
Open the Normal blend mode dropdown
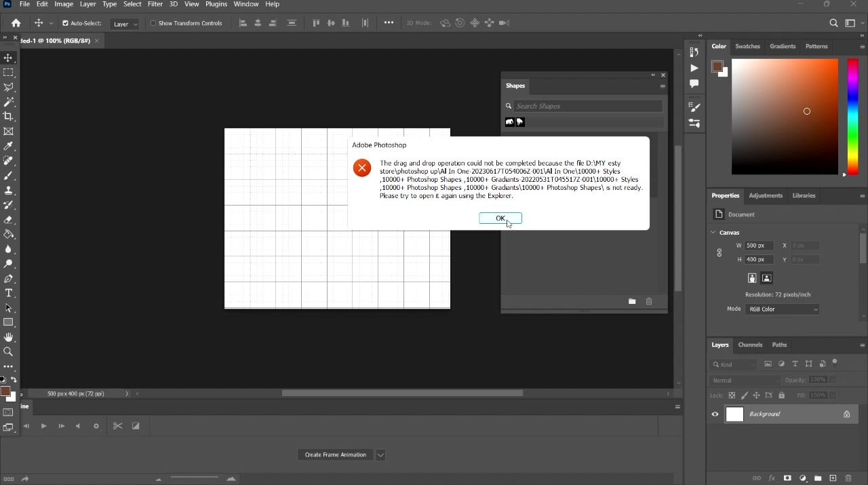coord(745,381)
